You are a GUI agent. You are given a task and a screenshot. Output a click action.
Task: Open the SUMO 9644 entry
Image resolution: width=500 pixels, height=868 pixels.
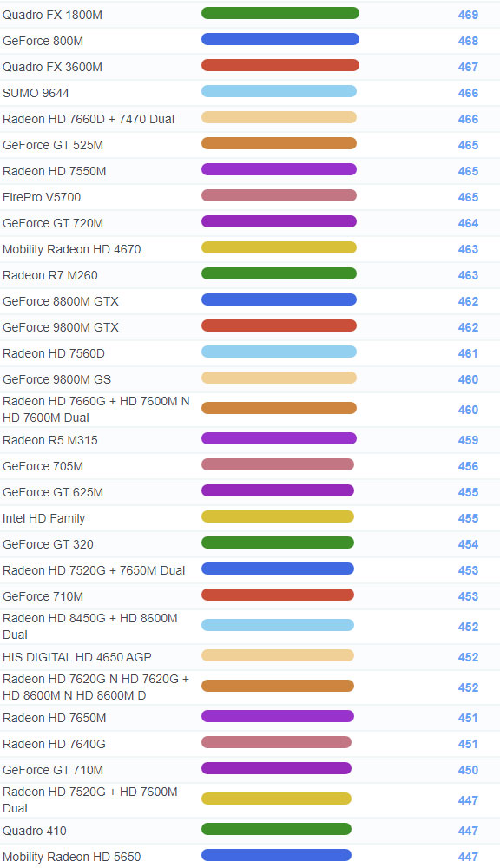tap(36, 93)
